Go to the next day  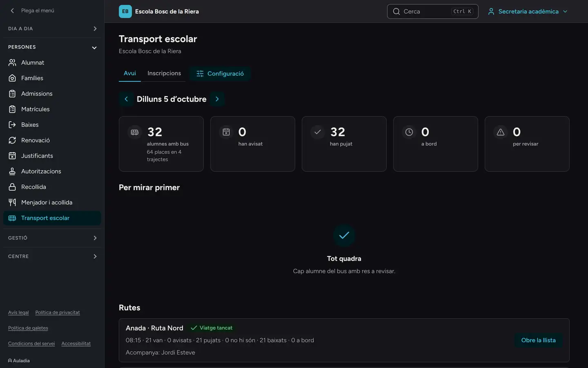coord(217,99)
